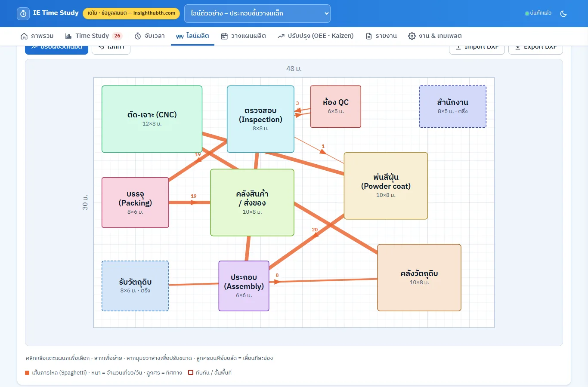Click the 26 badge on Time Study
Image resolution: width=588 pixels, height=387 pixels.
(117, 36)
